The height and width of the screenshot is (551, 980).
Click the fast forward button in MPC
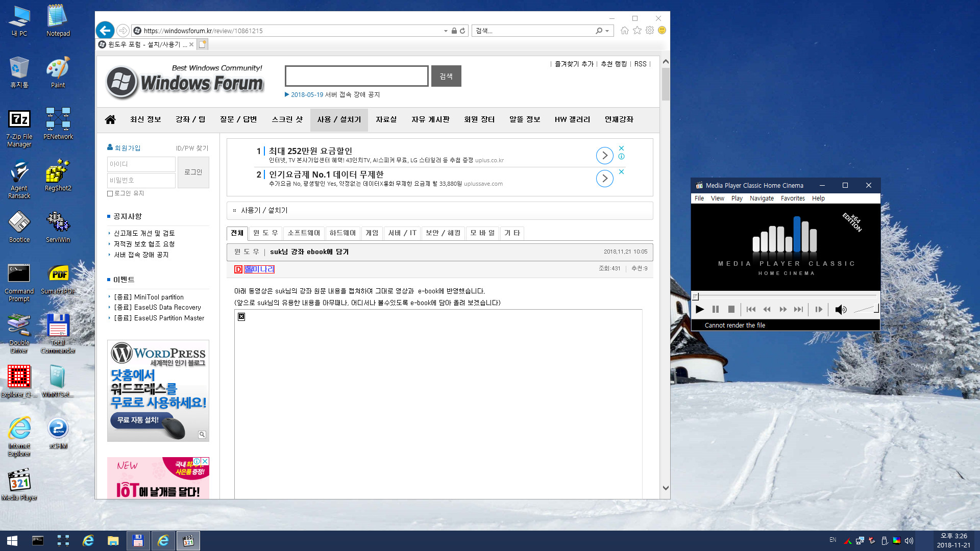(783, 309)
